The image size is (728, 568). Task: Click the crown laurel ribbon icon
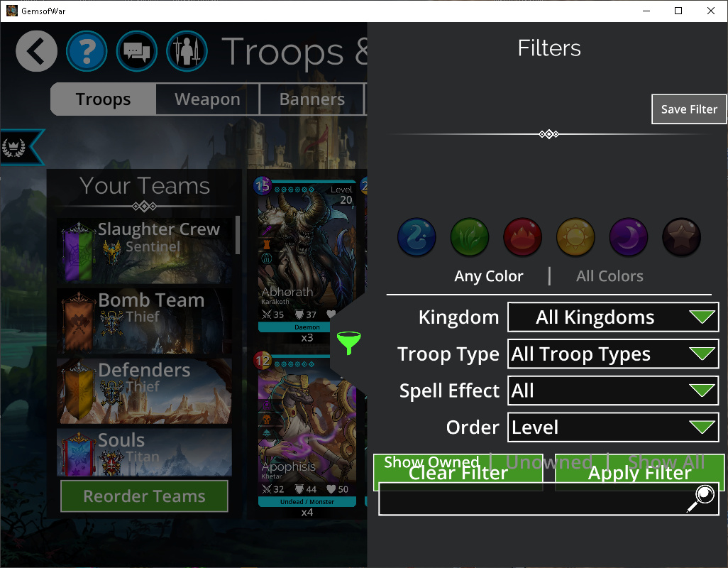[13, 147]
